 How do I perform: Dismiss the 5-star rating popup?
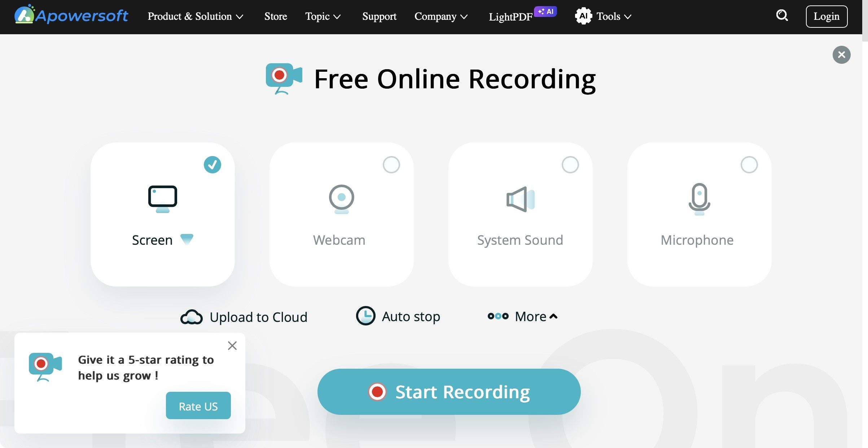click(232, 345)
